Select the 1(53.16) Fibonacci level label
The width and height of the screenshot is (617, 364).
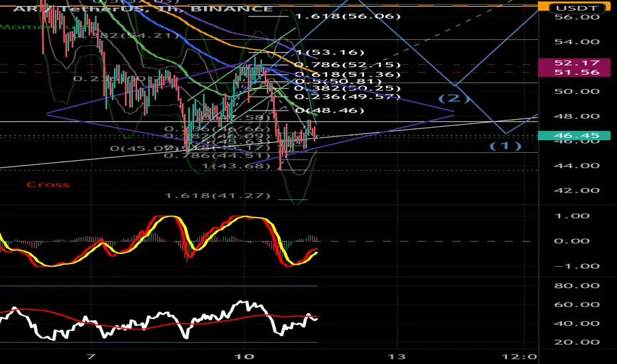pyautogui.click(x=330, y=52)
